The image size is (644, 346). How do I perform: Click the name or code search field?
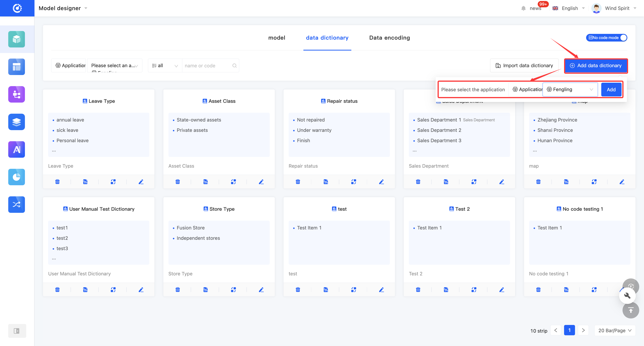click(208, 66)
